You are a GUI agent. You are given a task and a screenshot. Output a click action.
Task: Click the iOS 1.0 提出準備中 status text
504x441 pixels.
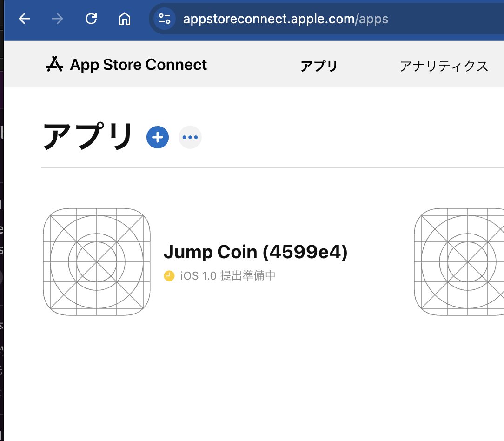(228, 275)
